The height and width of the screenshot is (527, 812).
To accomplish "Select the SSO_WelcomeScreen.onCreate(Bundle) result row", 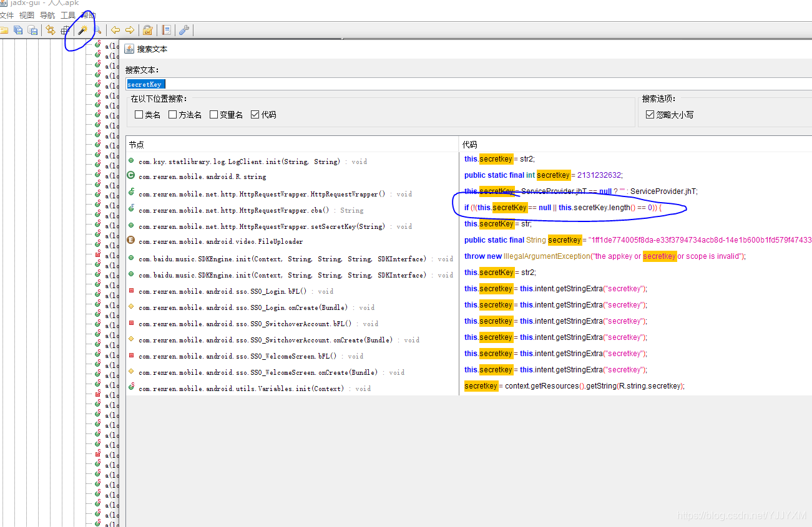I will (x=292, y=372).
